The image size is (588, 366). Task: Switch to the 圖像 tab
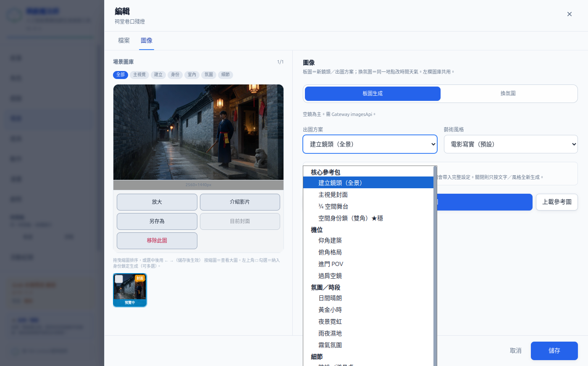147,41
